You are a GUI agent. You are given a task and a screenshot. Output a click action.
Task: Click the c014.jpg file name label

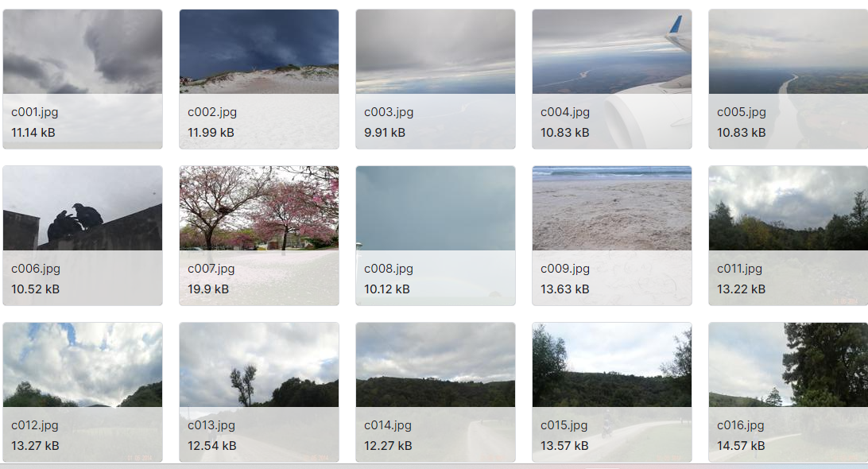pos(388,425)
